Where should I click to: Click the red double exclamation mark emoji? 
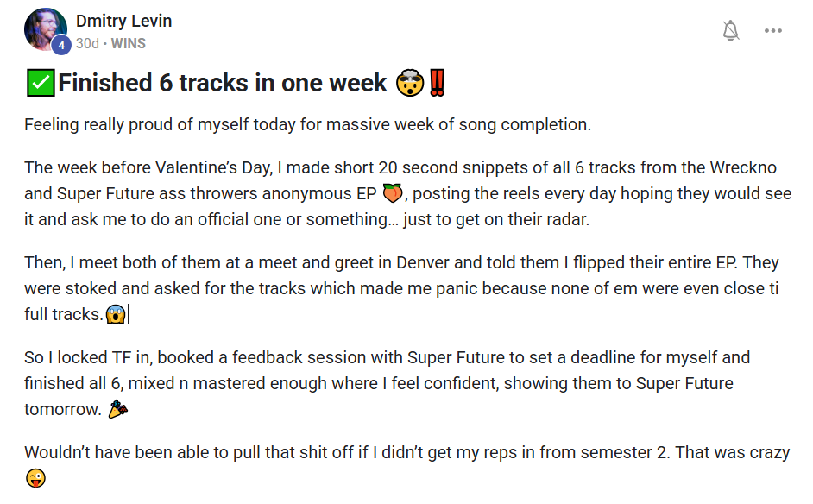[438, 83]
